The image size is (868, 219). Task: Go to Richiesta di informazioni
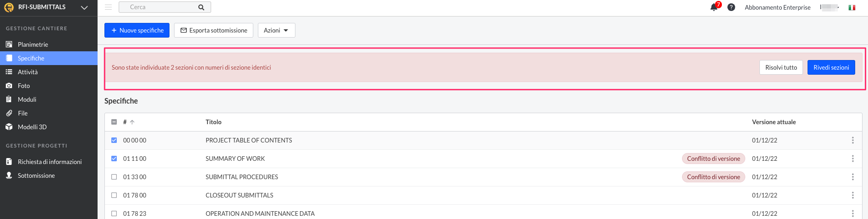[49, 162]
